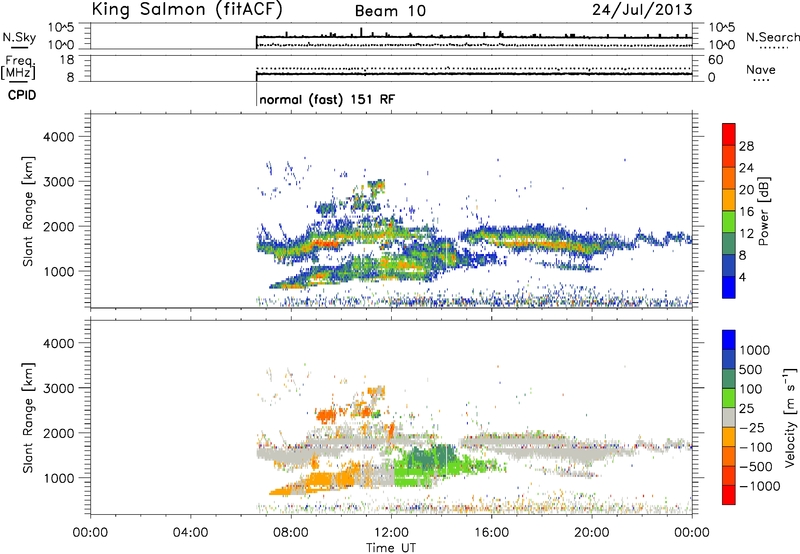
Task: Select the "Beam 10" heading
Action: pyautogui.click(x=390, y=11)
